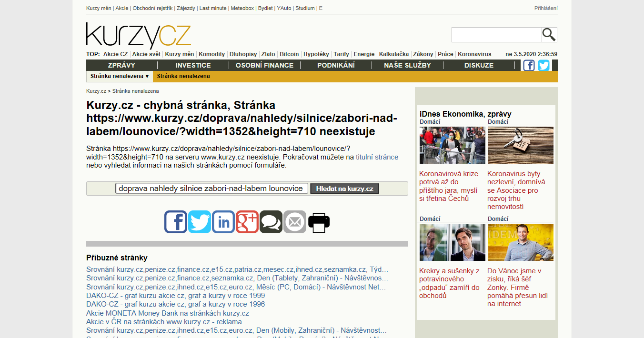
Task: Open 'DAKO-CZ' graph link for year 1999
Action: tap(176, 296)
